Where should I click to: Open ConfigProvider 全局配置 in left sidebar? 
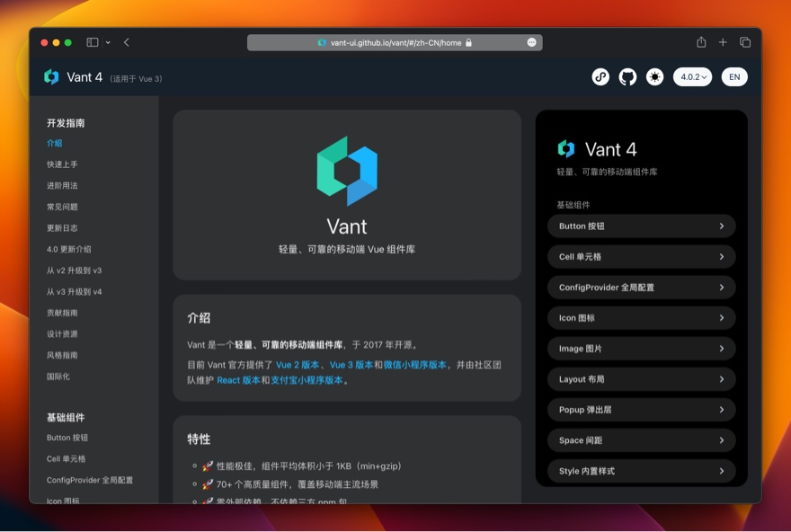90,480
